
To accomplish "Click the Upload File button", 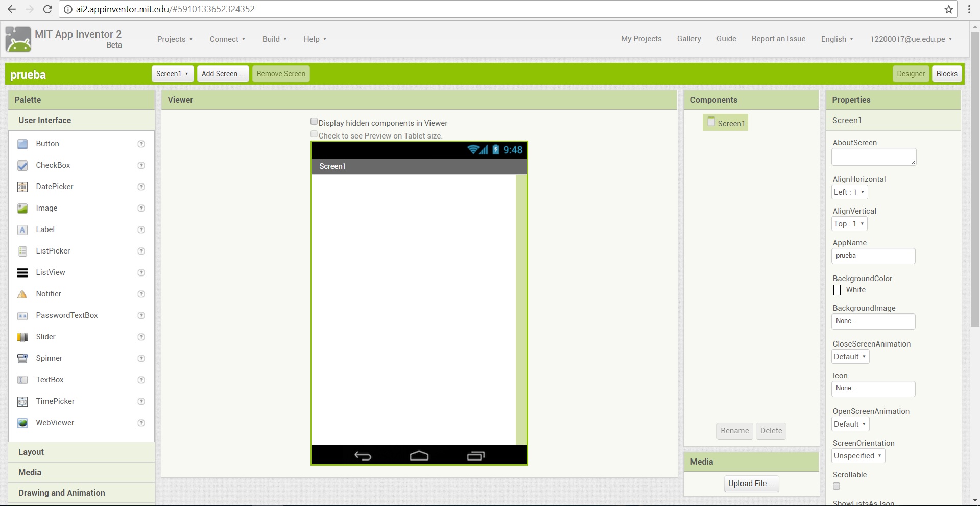I will coord(751,484).
